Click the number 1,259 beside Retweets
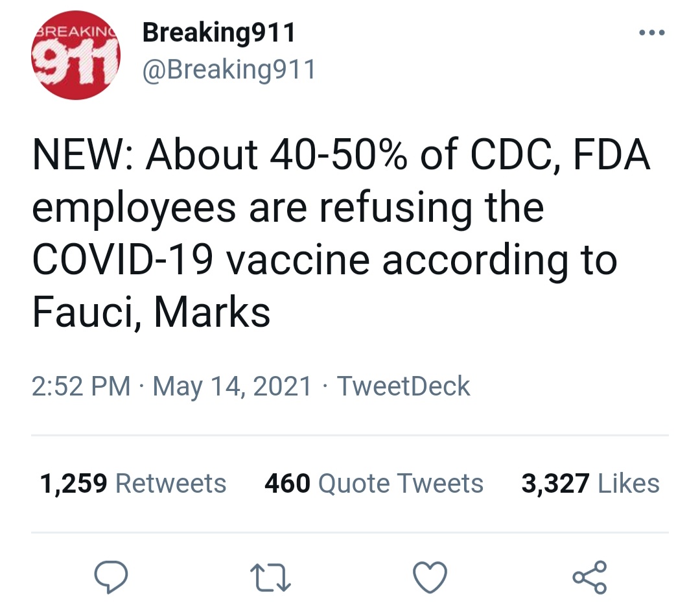700x614 pixels. (x=73, y=484)
